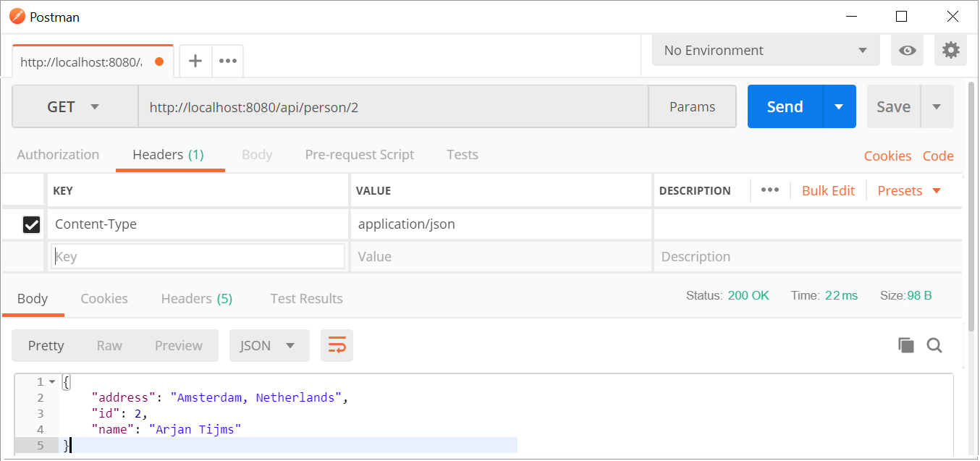Open environment quick look eye icon
The image size is (980, 461).
(x=907, y=51)
